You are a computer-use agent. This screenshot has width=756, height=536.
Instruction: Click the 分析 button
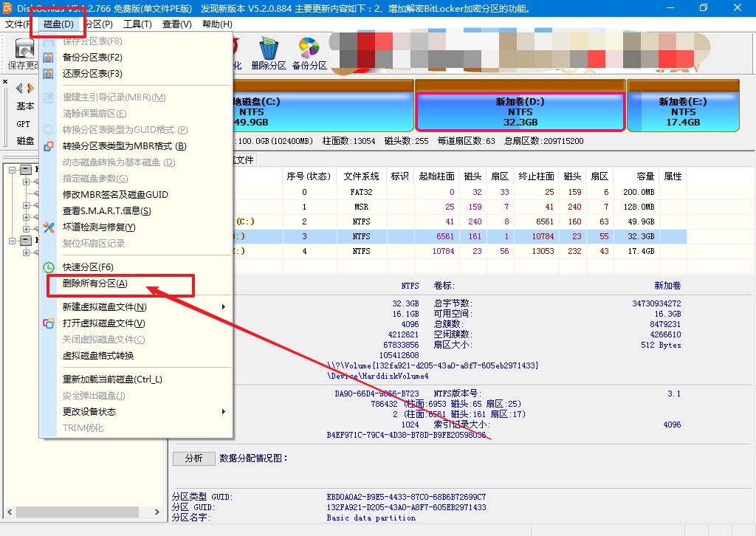tap(194, 458)
